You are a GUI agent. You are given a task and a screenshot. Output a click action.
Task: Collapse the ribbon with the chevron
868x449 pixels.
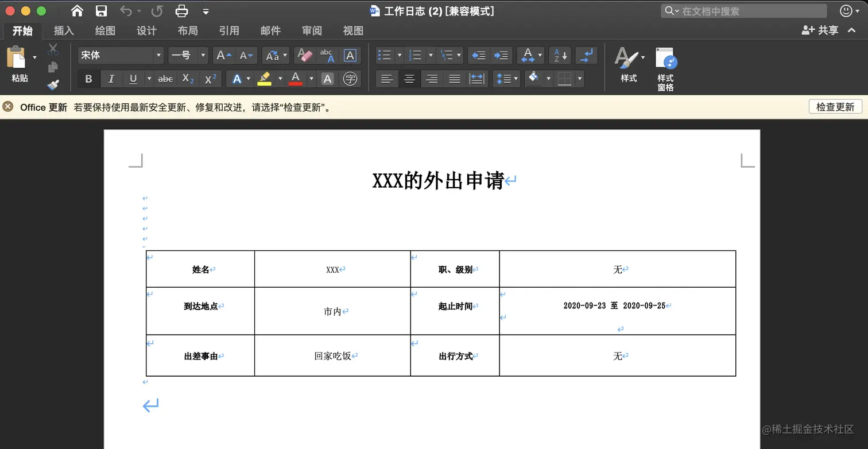pos(851,30)
